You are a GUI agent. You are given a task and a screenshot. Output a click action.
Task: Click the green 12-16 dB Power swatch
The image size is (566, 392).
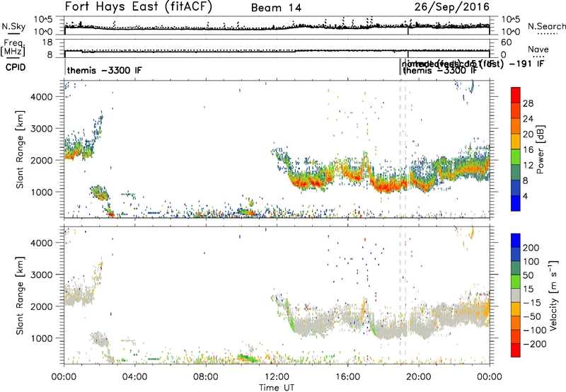pos(516,157)
